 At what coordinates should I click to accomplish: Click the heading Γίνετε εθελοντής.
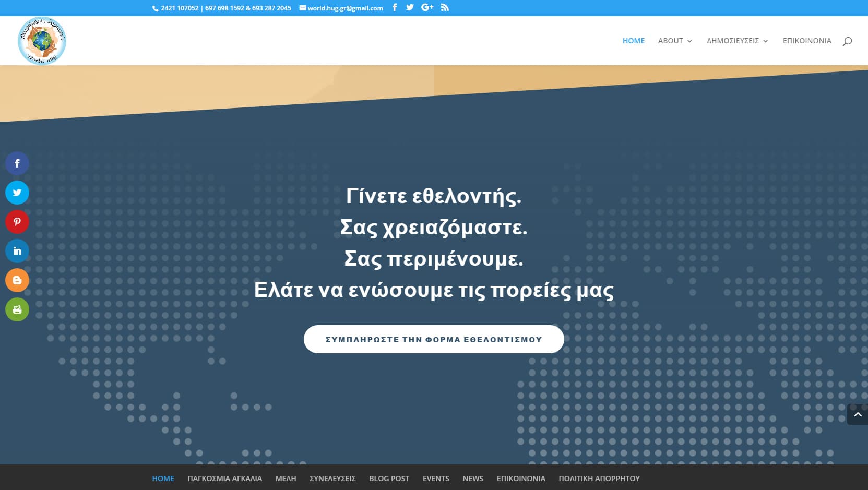434,196
